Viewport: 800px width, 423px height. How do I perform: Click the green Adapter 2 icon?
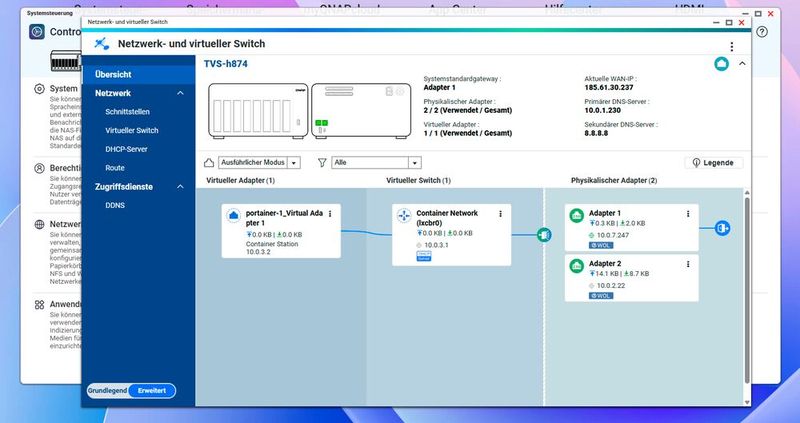pyautogui.click(x=577, y=265)
